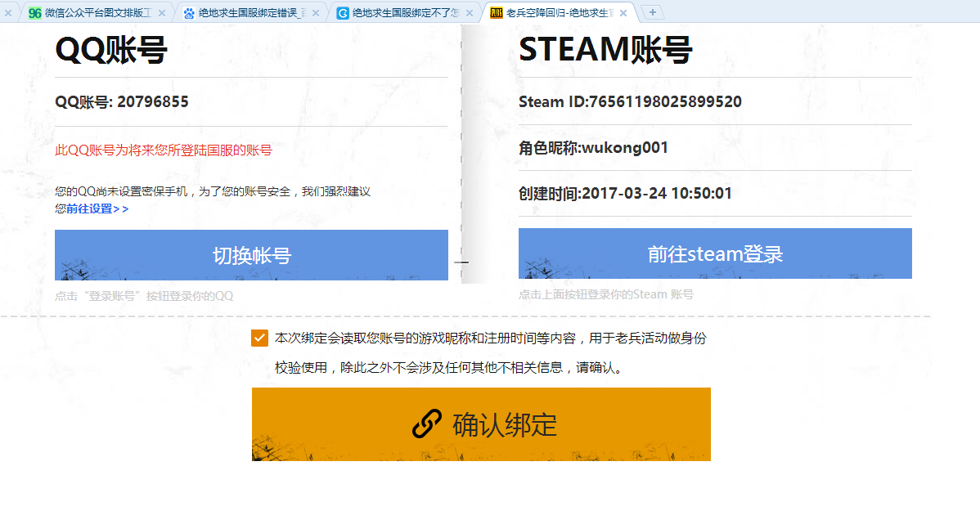Switch to the 微信公众平台图文排版 tab

(x=97, y=12)
